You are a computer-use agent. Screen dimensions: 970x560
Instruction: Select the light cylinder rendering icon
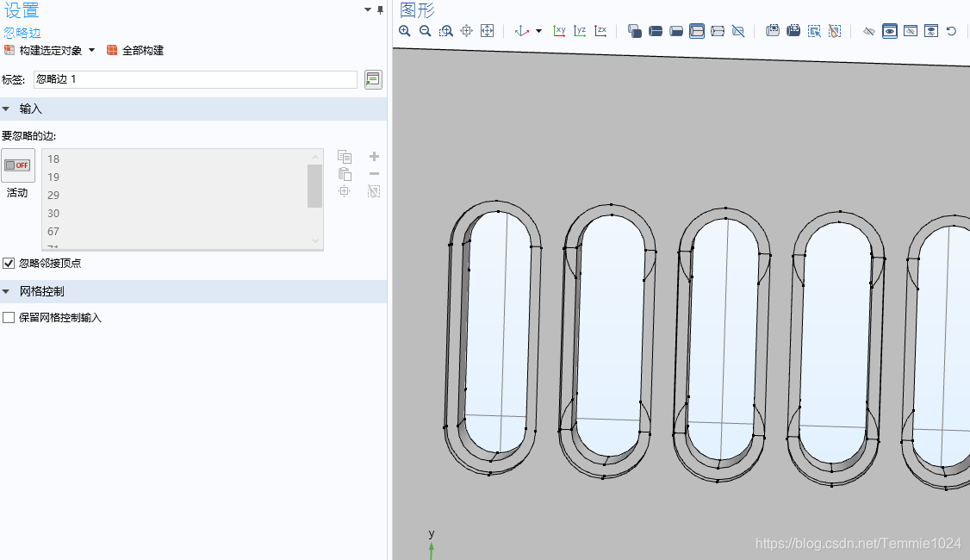676,31
